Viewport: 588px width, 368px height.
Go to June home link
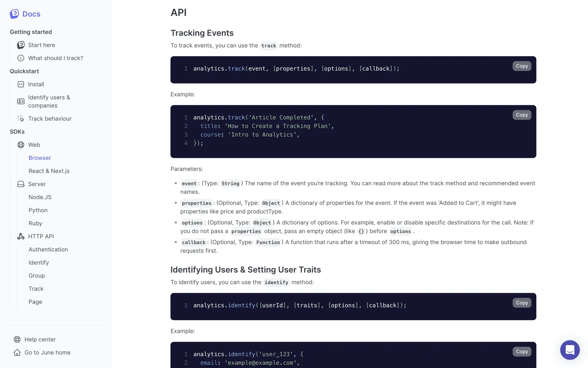coord(47,353)
